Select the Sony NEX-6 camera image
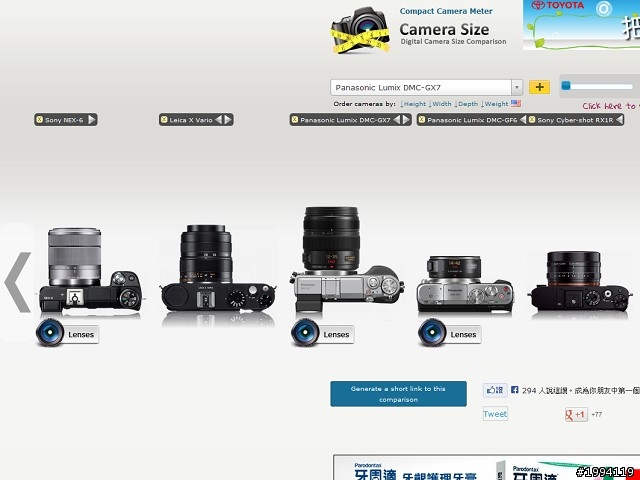Screen dimensions: 640x480 (x=91, y=269)
